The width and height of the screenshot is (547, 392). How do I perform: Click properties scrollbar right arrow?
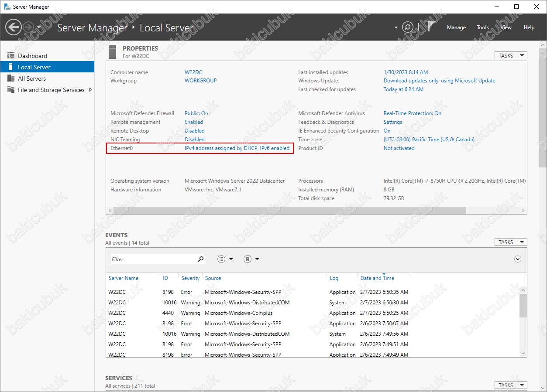[x=523, y=211]
